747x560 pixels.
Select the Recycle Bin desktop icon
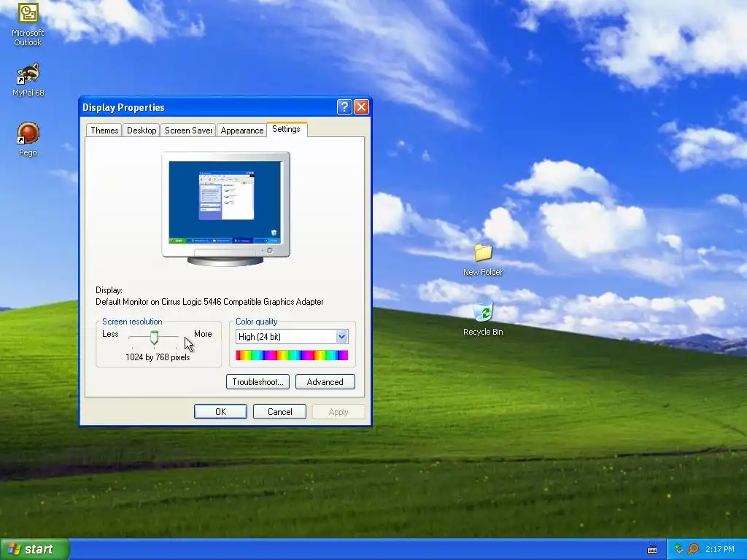click(483, 319)
